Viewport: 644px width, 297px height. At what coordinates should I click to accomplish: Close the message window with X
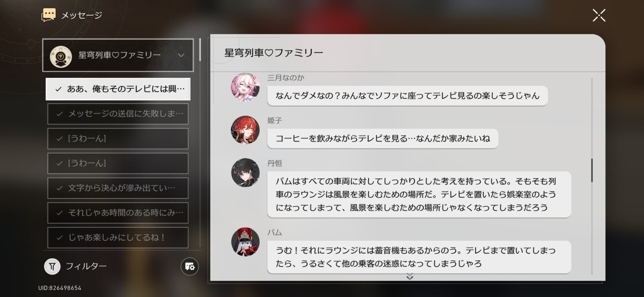[599, 15]
